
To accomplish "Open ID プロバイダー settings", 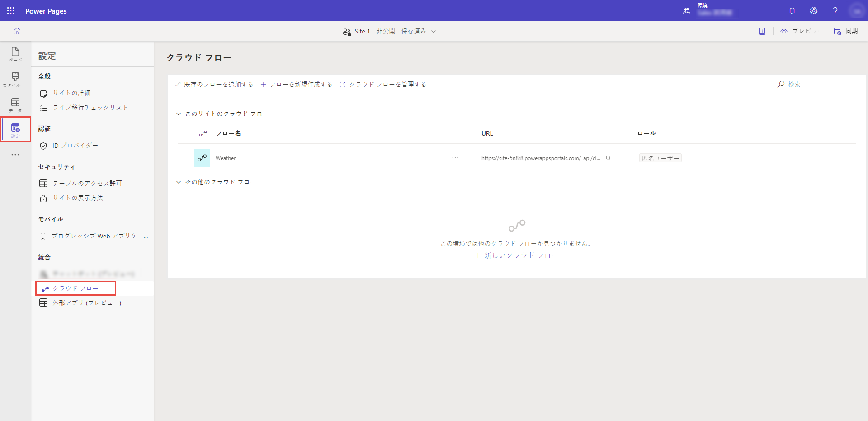I will coord(75,146).
